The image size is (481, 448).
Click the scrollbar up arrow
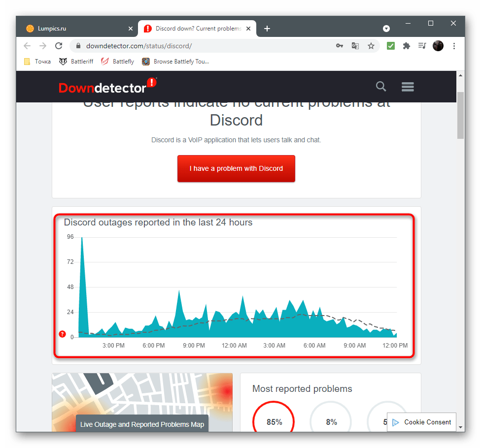tap(460, 75)
